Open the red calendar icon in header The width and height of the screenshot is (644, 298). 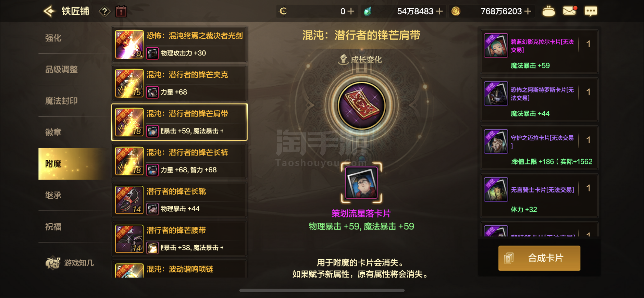[x=121, y=11]
